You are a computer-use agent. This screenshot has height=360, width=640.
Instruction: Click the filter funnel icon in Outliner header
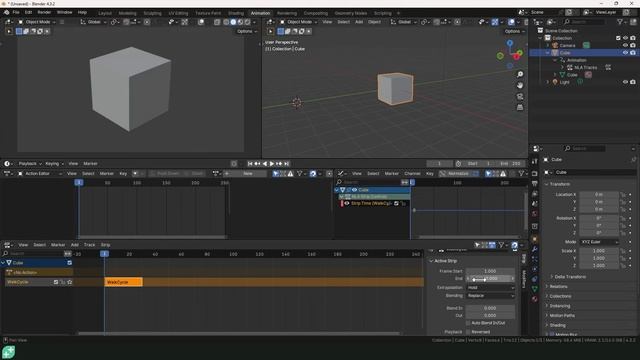click(620, 22)
